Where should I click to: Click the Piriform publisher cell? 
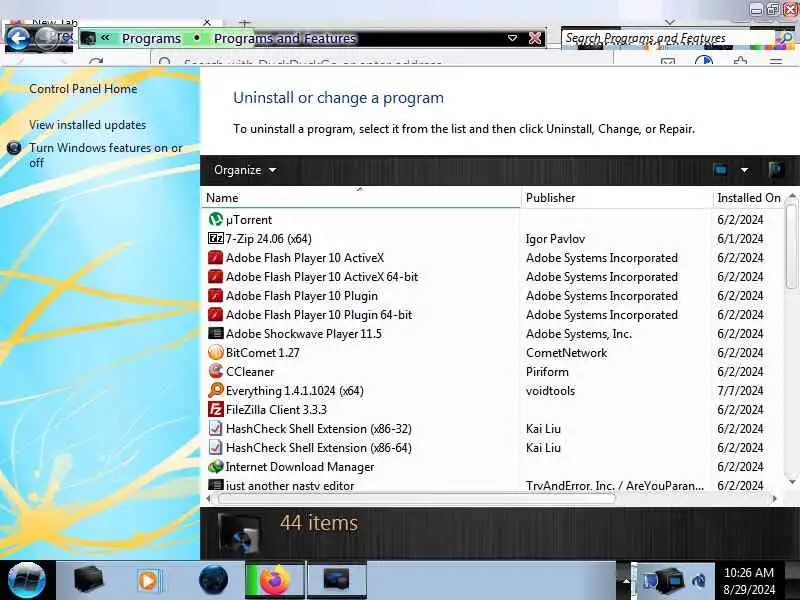[x=547, y=372]
